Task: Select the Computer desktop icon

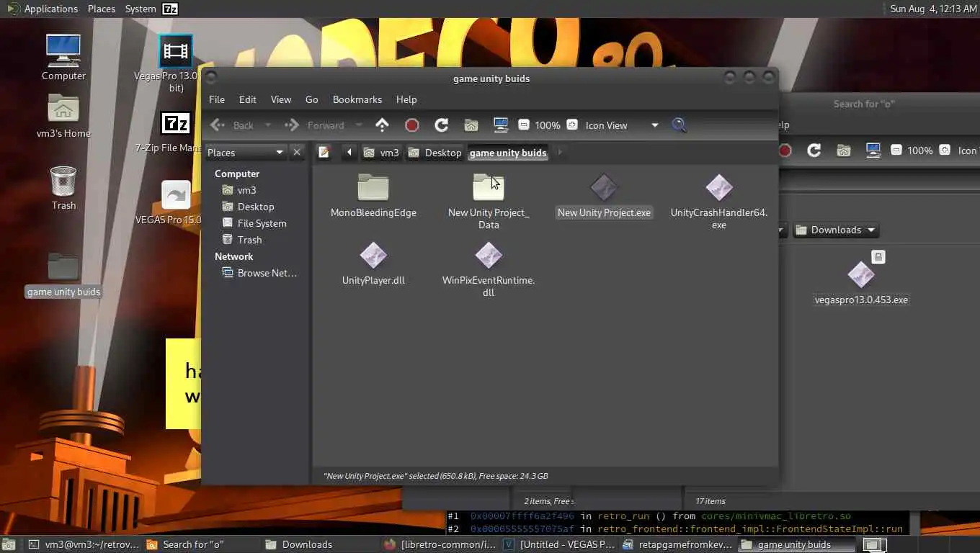Action: 63,58
